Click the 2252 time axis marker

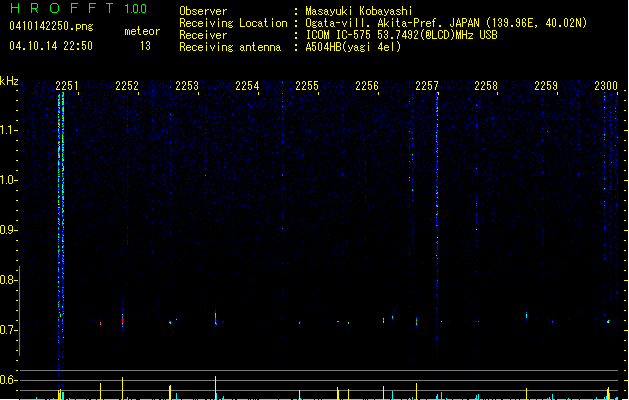(x=127, y=86)
